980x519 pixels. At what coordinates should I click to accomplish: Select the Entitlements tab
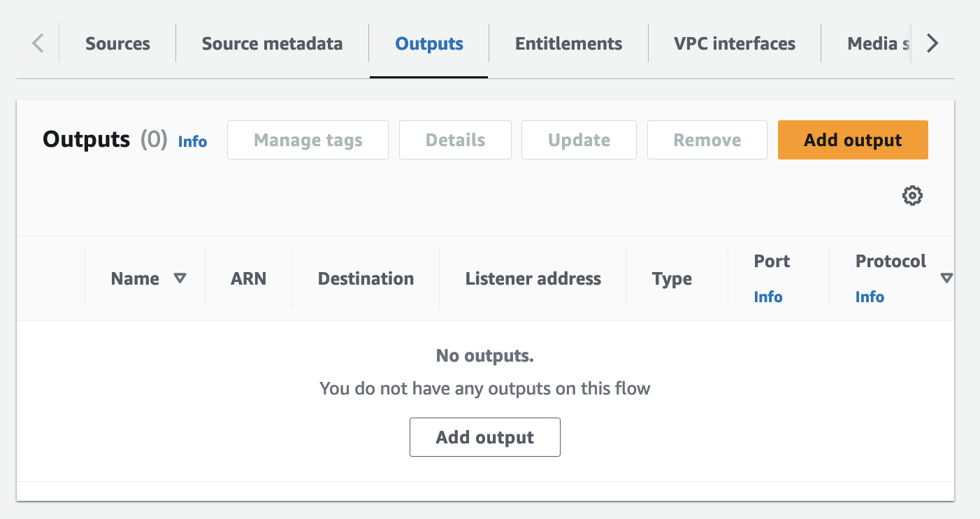pos(568,43)
